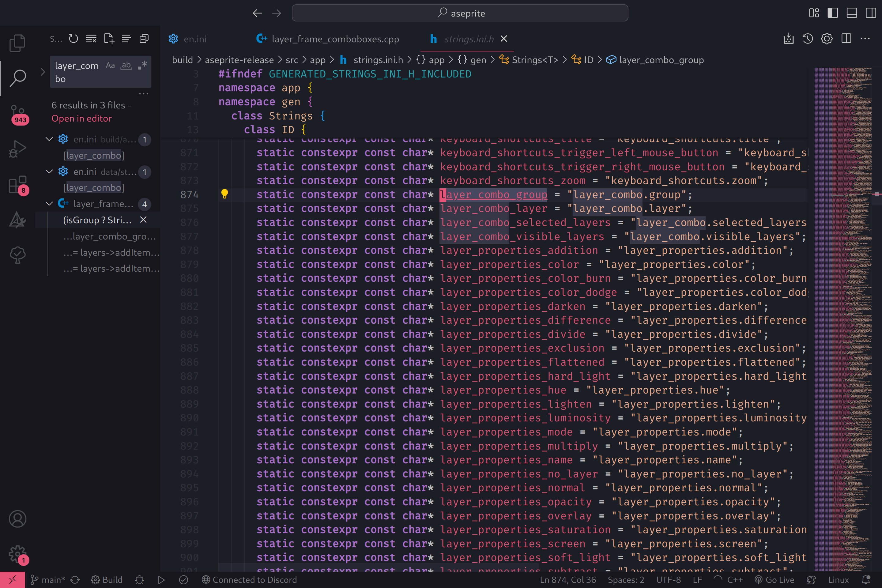Open the Run and Debug view

pyautogui.click(x=17, y=149)
